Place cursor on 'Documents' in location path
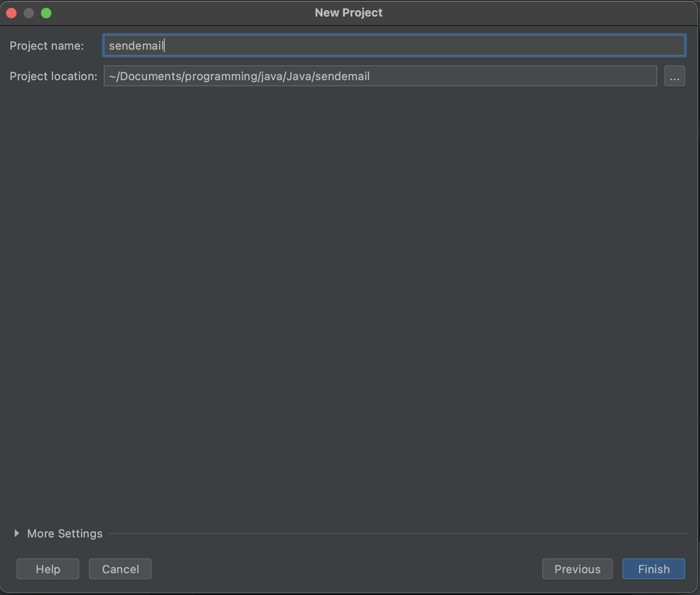 (x=150, y=76)
